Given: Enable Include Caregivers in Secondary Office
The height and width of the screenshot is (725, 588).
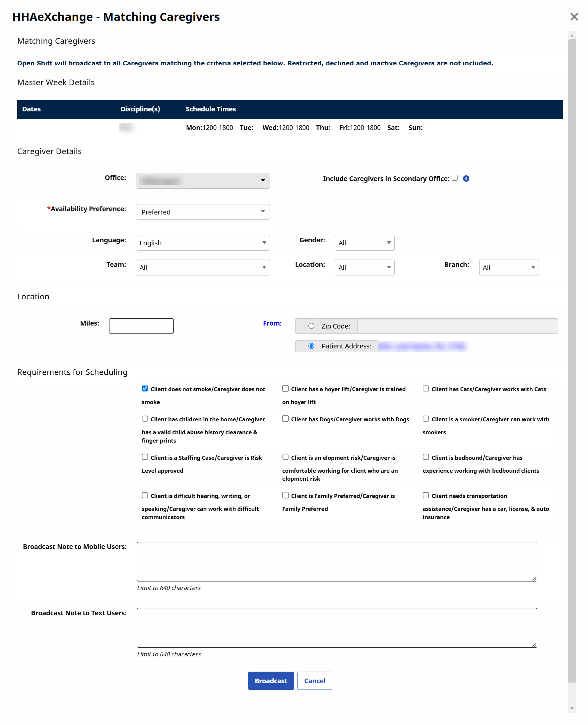Looking at the screenshot, I should (x=455, y=178).
